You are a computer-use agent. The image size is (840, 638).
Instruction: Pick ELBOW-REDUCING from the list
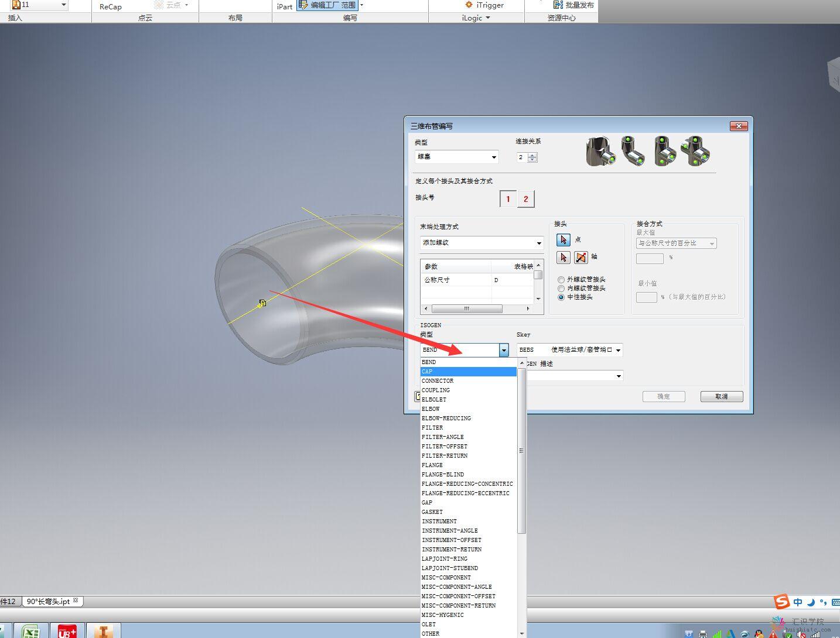pyautogui.click(x=469, y=419)
